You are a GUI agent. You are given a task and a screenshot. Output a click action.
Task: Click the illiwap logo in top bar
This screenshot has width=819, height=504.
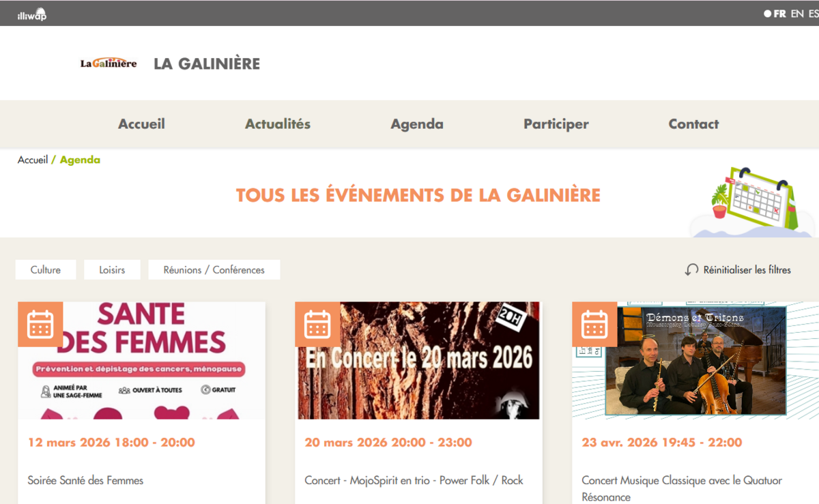(31, 14)
